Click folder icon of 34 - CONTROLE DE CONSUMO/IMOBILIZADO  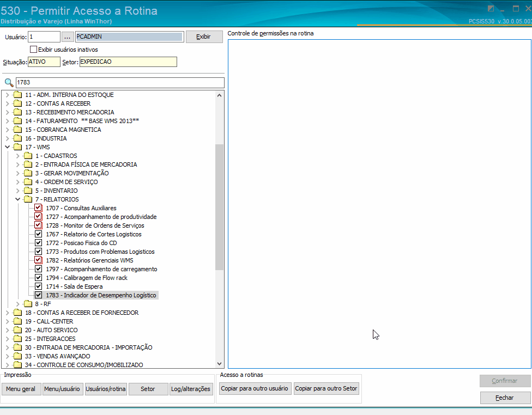(x=17, y=365)
